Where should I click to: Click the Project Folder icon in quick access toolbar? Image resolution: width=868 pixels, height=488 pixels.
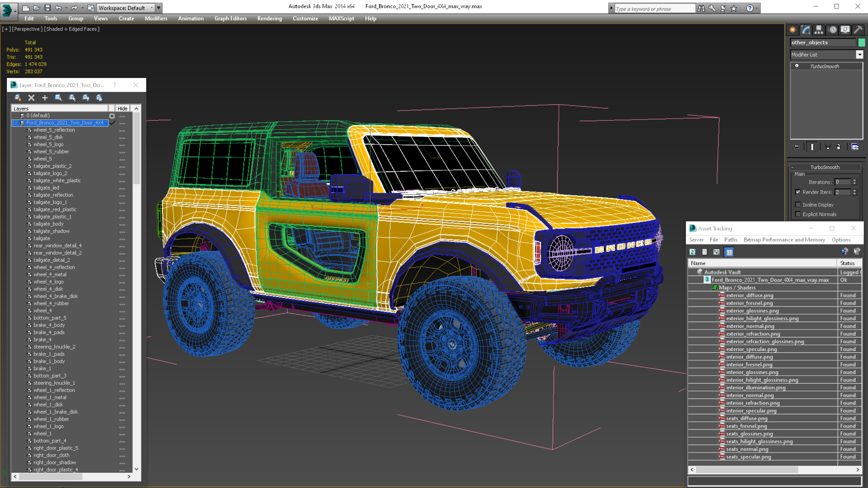click(x=91, y=8)
